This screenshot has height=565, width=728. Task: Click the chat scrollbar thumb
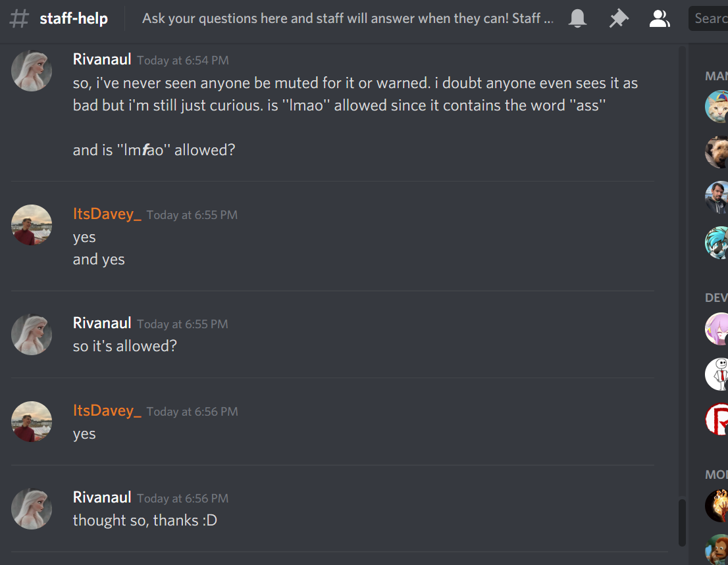click(682, 522)
